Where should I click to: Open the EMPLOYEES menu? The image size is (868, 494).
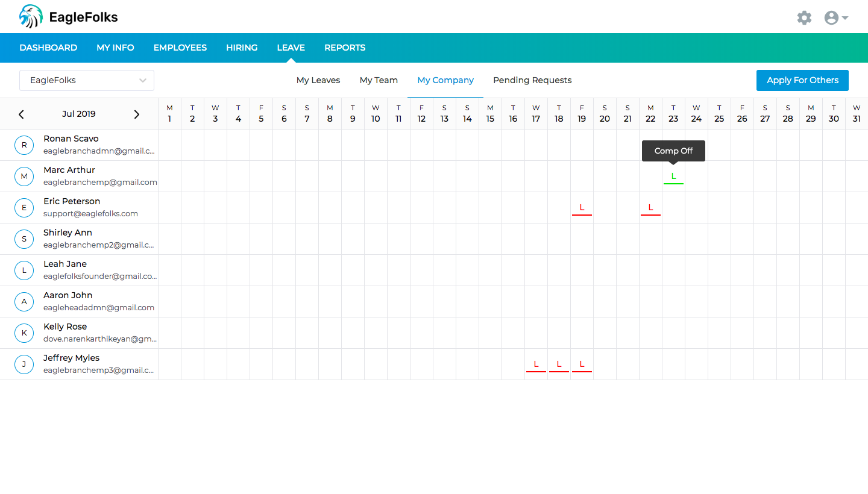click(180, 48)
